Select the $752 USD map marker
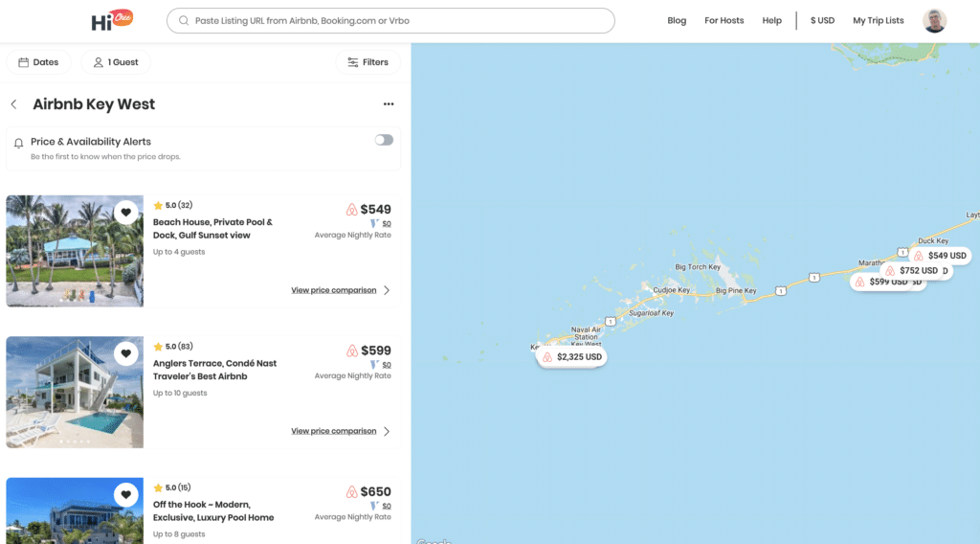The image size is (980, 544). pos(912,271)
